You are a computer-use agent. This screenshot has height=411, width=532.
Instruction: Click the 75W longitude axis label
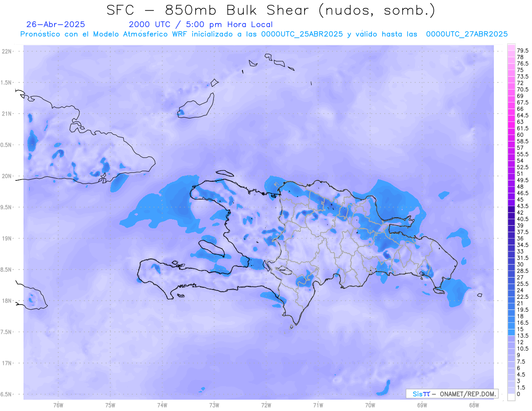tap(110, 405)
